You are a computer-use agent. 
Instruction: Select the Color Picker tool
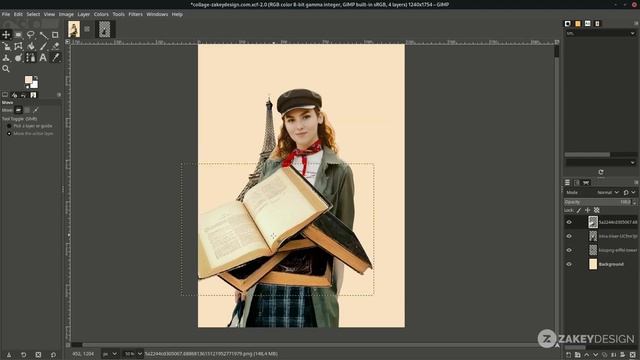(x=55, y=58)
